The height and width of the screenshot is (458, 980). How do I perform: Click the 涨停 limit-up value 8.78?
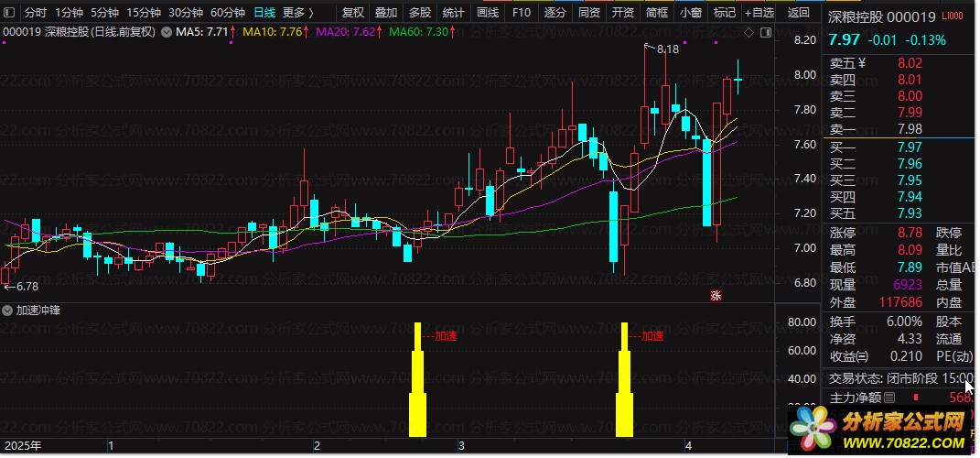pyautogui.click(x=910, y=233)
